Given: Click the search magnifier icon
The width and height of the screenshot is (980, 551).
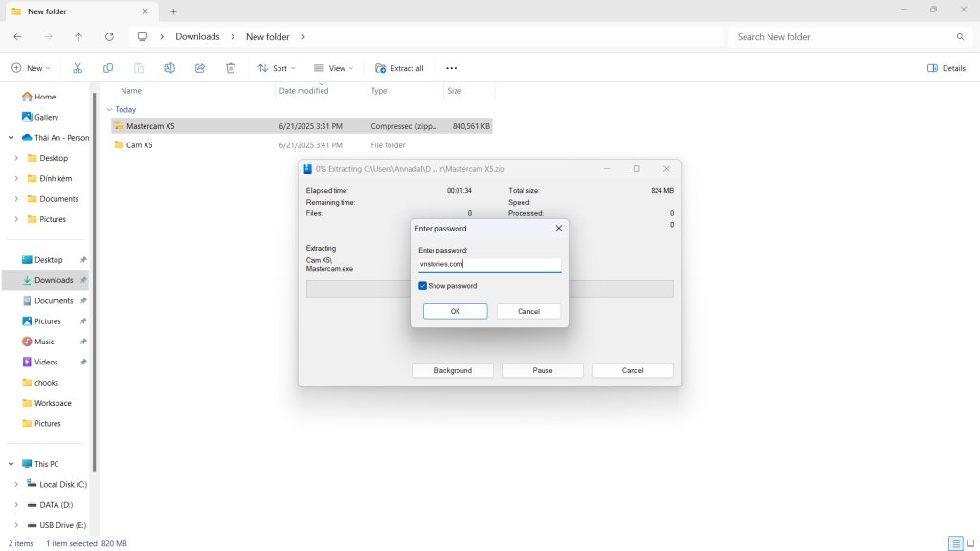Looking at the screenshot, I should [960, 37].
